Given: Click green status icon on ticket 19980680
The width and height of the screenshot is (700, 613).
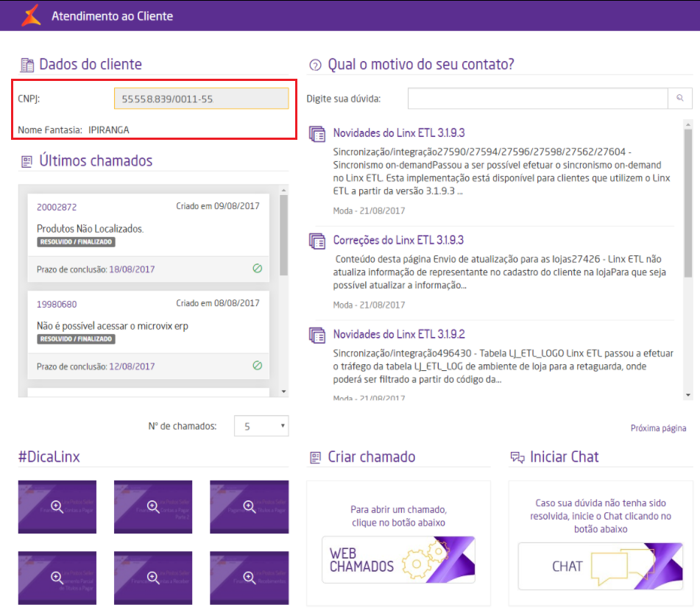Looking at the screenshot, I should pyautogui.click(x=257, y=365).
